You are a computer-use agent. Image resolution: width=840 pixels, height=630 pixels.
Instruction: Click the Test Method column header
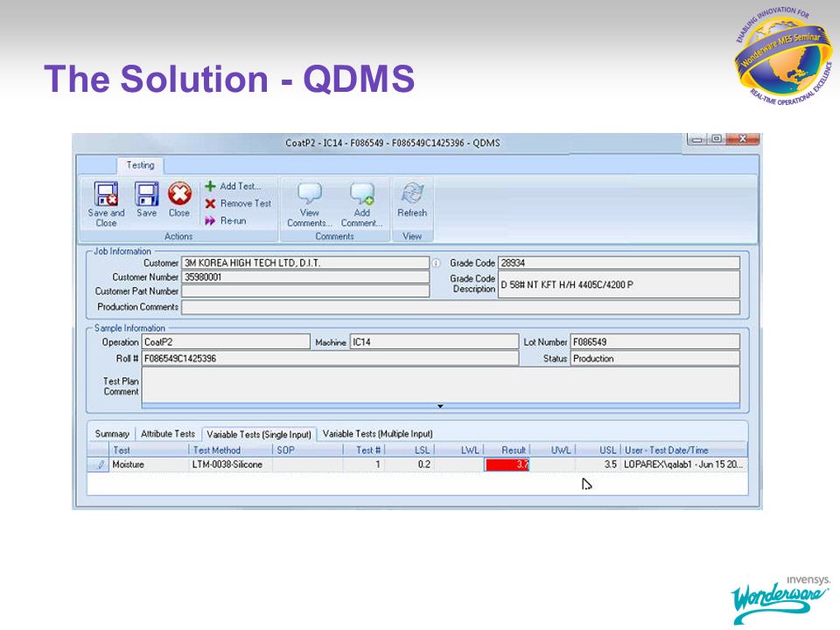[x=231, y=450]
